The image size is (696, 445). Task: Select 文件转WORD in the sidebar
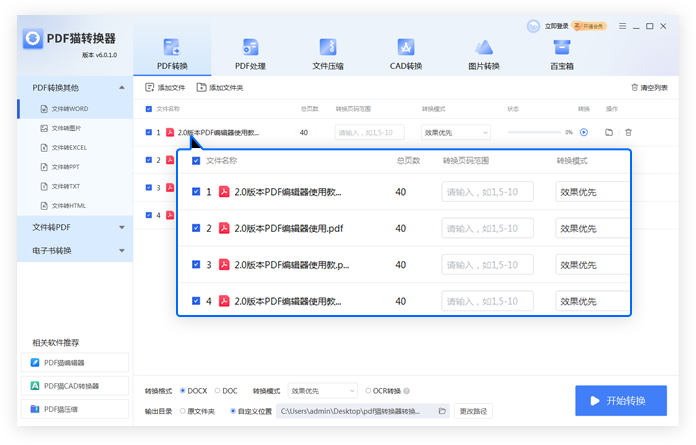[x=75, y=109]
